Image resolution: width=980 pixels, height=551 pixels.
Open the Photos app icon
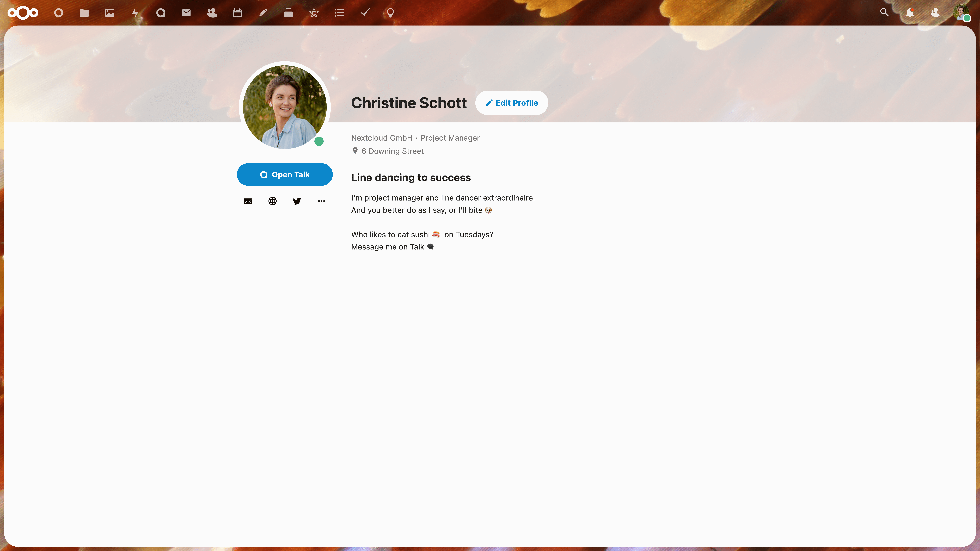[x=110, y=13]
